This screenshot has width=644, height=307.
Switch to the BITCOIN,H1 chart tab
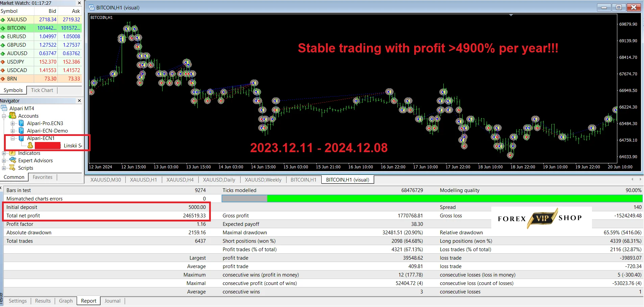coord(303,180)
